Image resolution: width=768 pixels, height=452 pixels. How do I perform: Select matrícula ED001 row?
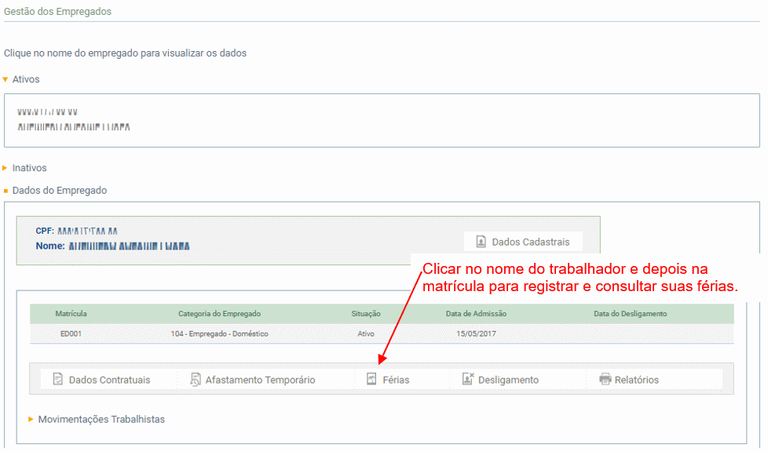(382, 333)
